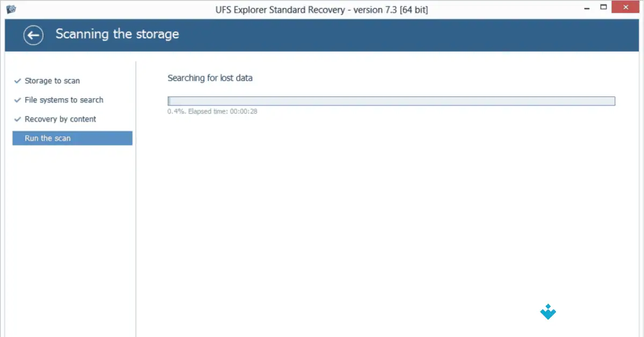Click the checkmark beside "File systems to search"

17,100
